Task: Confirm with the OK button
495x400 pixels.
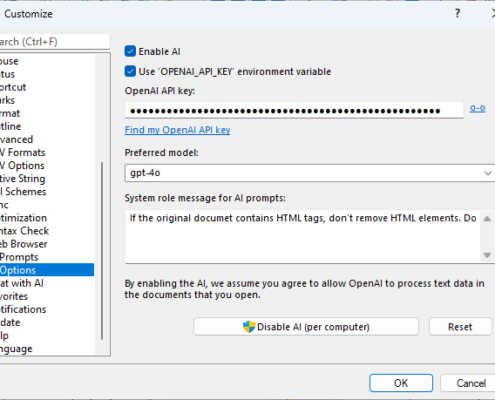Action: 401,383
